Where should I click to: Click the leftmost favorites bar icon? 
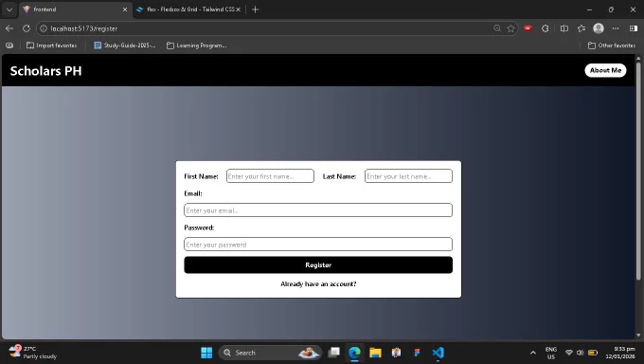click(x=9, y=45)
